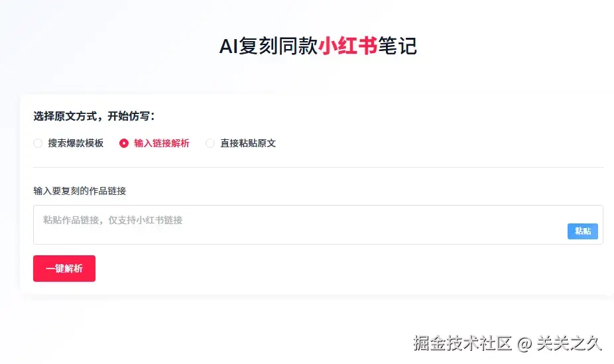Click the 笔记 word in the heading
The image size is (614, 364).
tap(397, 46)
